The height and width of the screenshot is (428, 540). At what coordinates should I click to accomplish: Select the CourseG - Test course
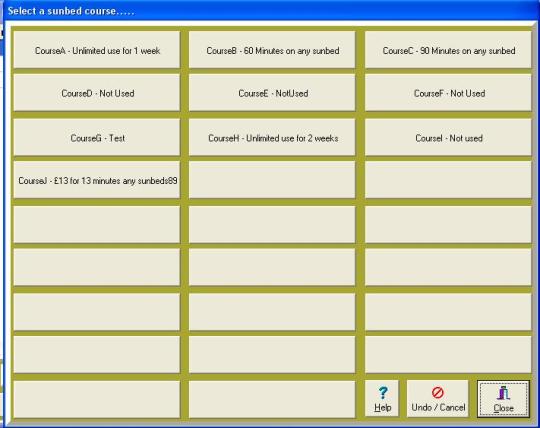pyautogui.click(x=97, y=137)
